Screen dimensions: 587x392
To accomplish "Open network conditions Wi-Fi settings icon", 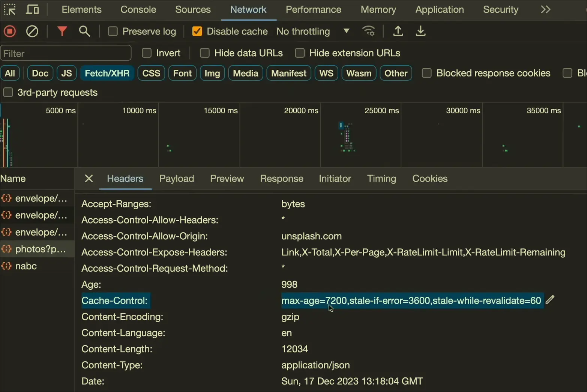I will [369, 31].
